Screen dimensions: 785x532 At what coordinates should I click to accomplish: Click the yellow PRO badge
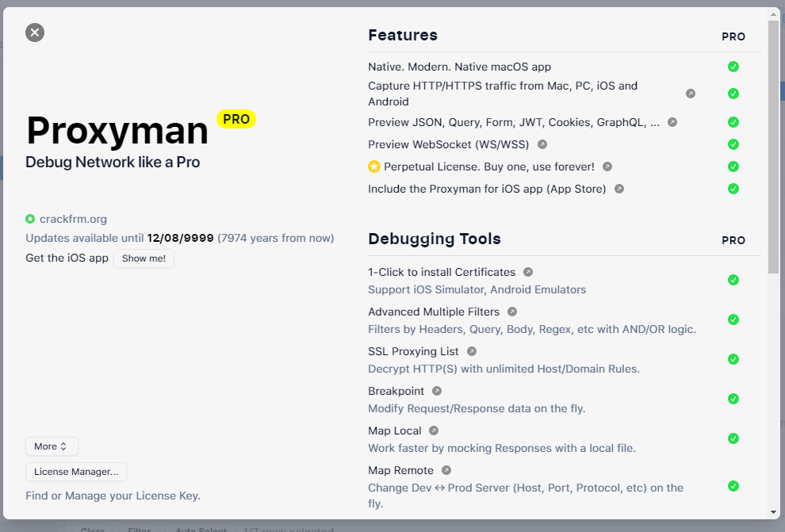[236, 119]
